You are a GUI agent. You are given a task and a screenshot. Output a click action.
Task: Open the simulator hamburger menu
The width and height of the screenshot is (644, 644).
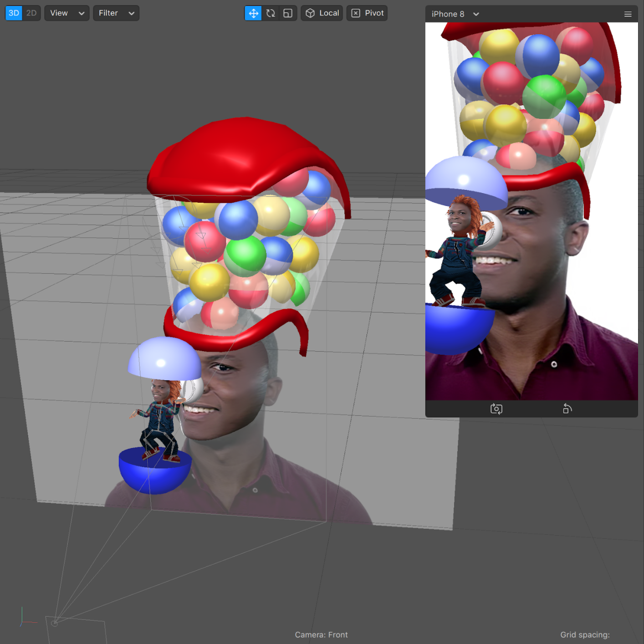click(628, 14)
